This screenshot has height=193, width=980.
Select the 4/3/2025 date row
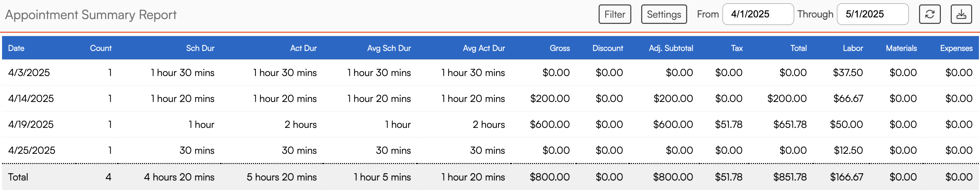[x=29, y=73]
